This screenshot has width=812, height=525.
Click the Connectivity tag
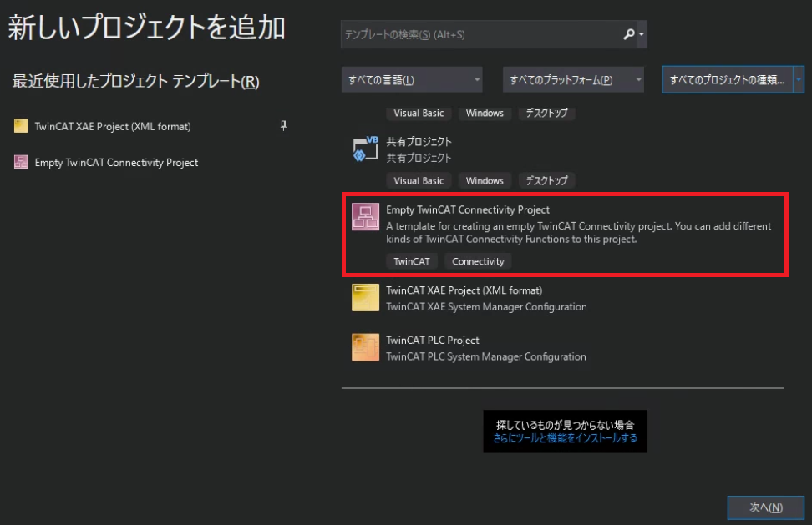click(478, 261)
